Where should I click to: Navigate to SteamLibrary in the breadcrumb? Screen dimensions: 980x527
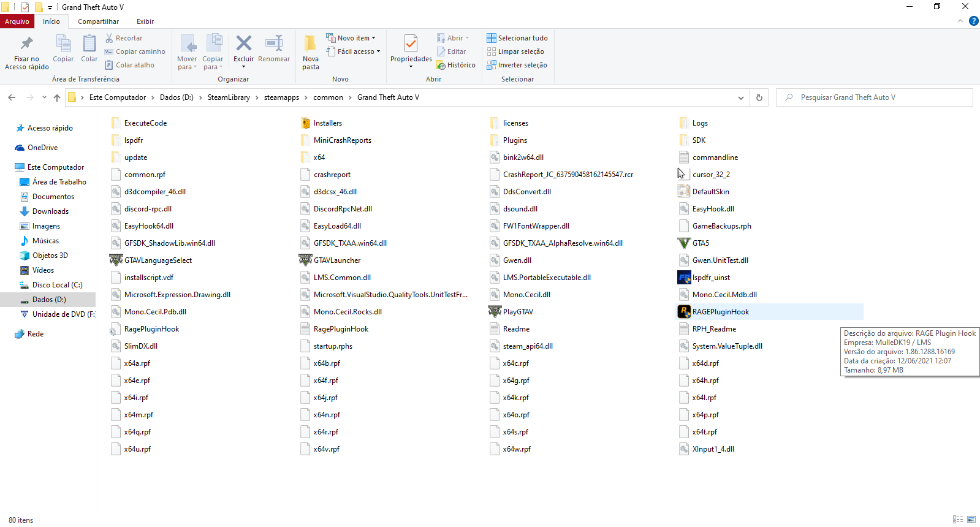tap(229, 97)
